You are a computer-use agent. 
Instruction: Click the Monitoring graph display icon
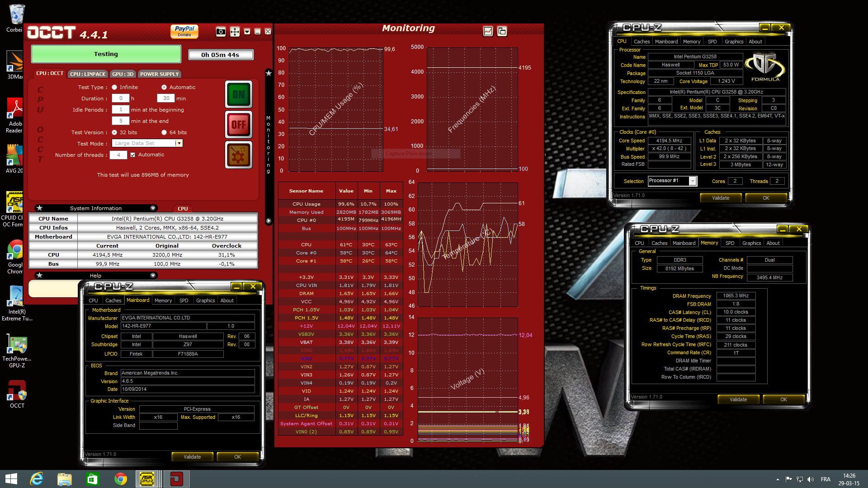(488, 31)
